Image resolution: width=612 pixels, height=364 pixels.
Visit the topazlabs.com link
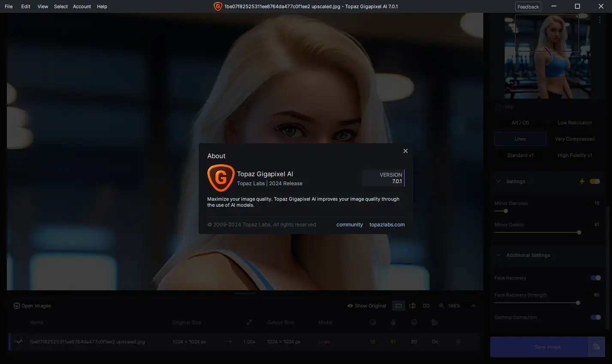coord(387,225)
